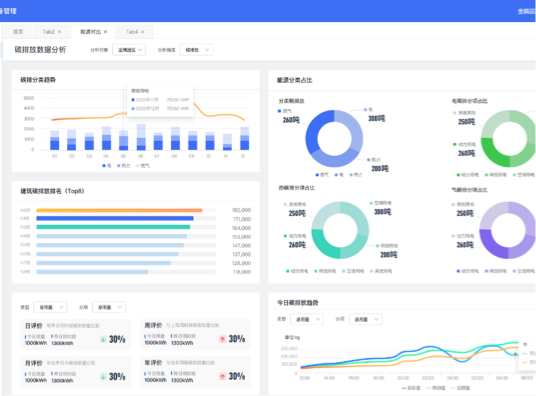Expand 类型 dropdown above 日评价 card
This screenshot has width=536, height=396.
pos(50,307)
